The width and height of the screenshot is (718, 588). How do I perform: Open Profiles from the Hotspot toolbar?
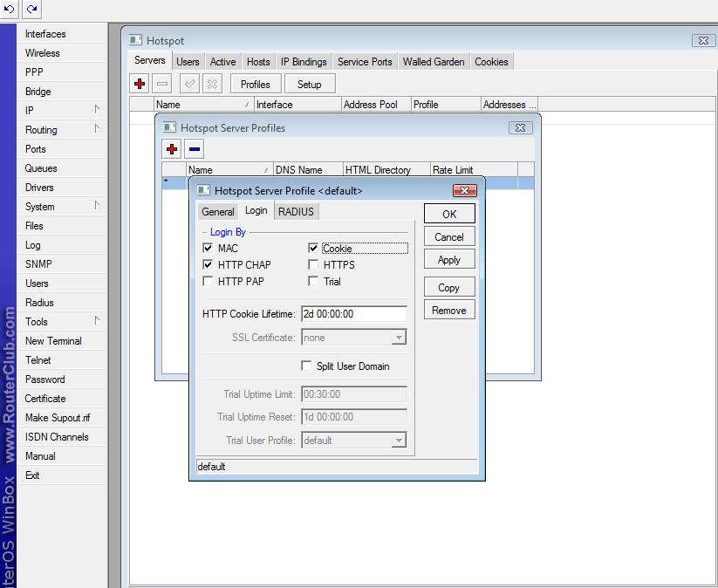coord(256,85)
